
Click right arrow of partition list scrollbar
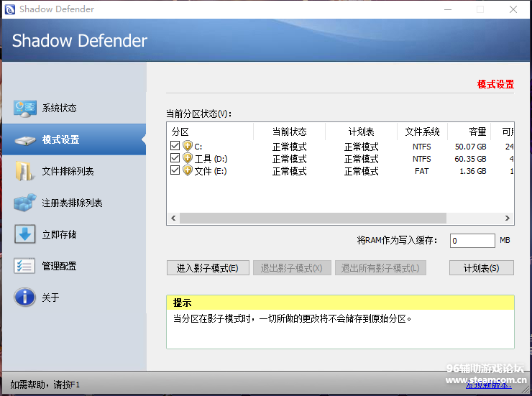tap(508, 218)
